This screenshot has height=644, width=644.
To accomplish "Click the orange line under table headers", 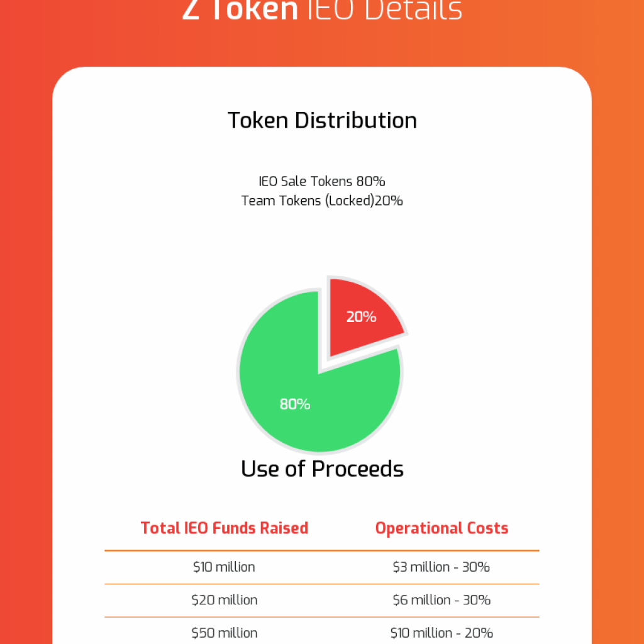I will (322, 550).
